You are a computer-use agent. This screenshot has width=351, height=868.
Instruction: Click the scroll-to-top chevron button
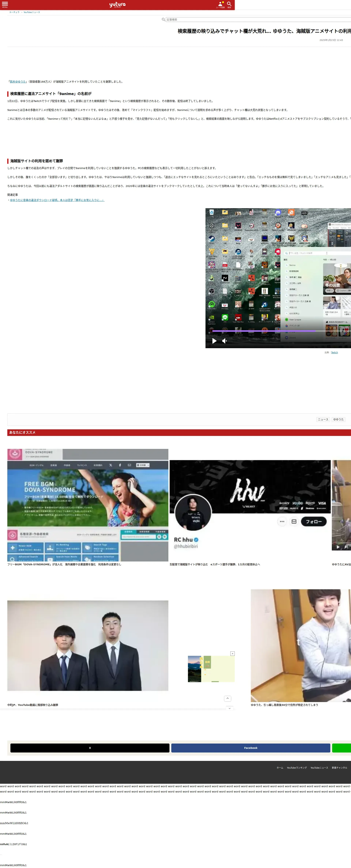tap(227, 698)
